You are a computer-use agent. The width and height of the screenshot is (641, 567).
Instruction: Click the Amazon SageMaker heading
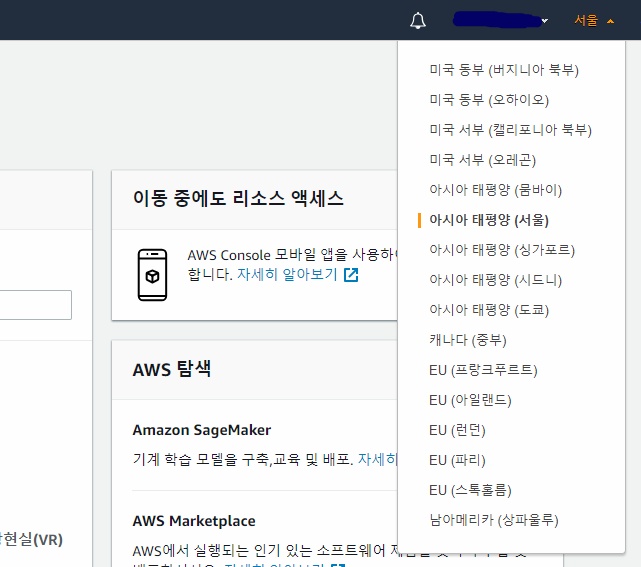[x=202, y=430]
